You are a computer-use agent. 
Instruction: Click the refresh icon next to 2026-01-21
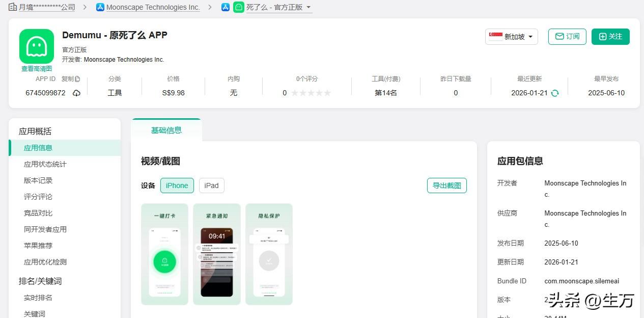pyautogui.click(x=555, y=93)
